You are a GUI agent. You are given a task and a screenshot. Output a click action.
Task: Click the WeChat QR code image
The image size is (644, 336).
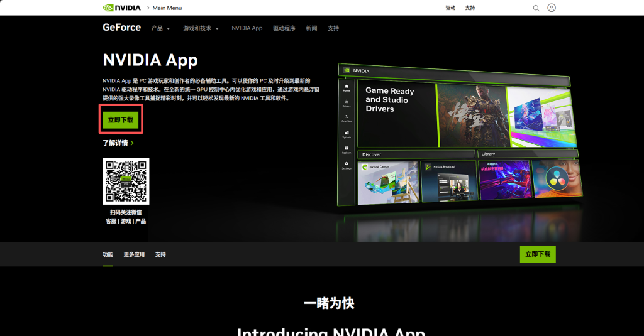(x=126, y=181)
